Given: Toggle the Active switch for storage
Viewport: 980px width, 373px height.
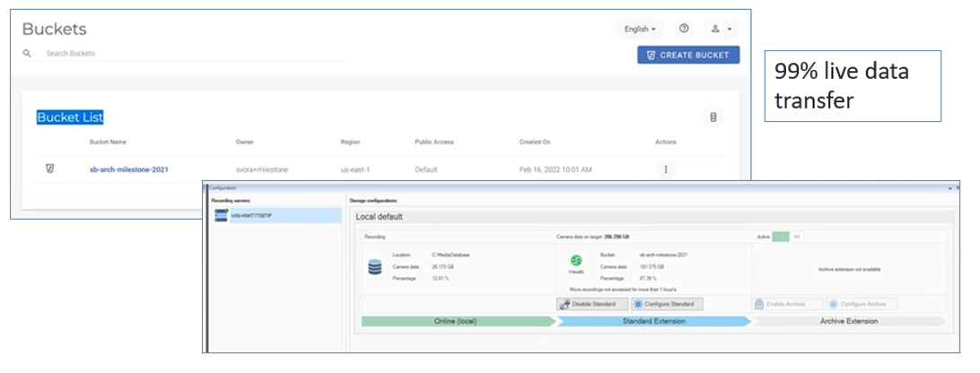Looking at the screenshot, I should click(788, 237).
